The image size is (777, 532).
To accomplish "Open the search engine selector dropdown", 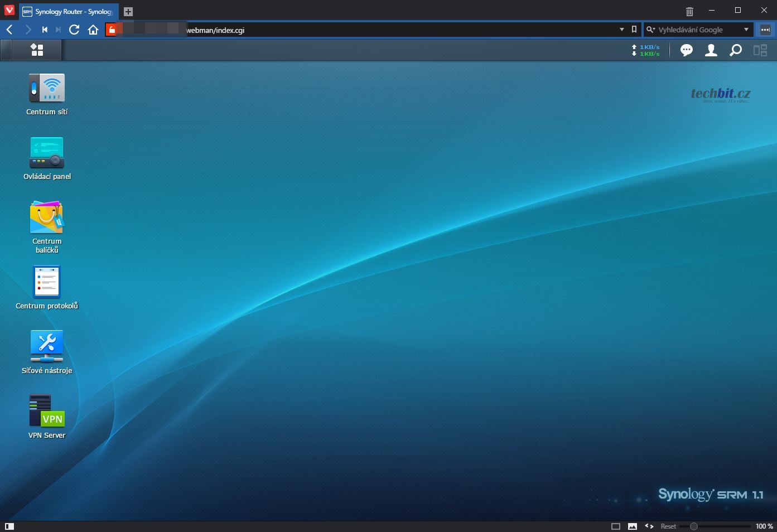I will [x=650, y=30].
